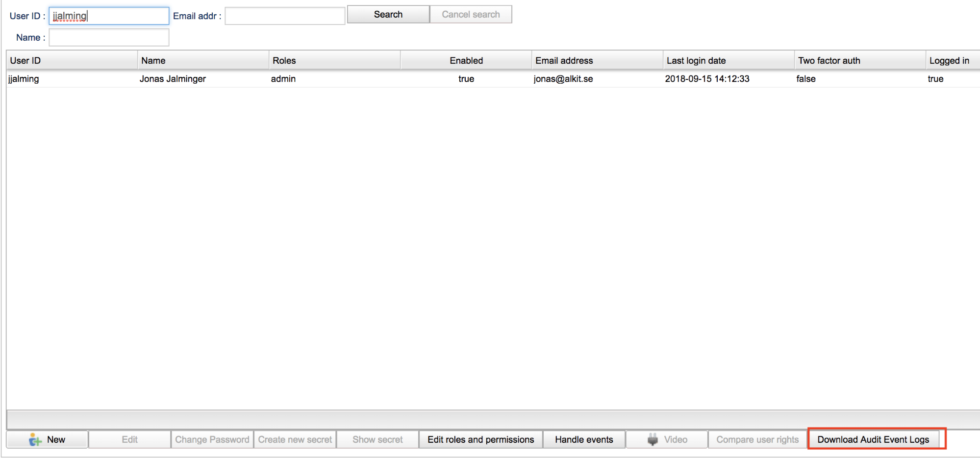Screen dimensions: 980x458
Task: Click Handle events button
Action: (x=584, y=439)
